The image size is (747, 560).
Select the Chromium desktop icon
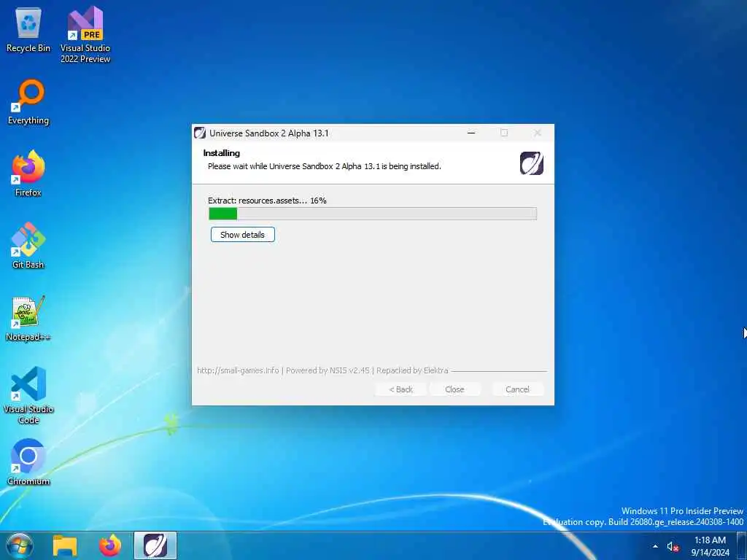point(28,462)
